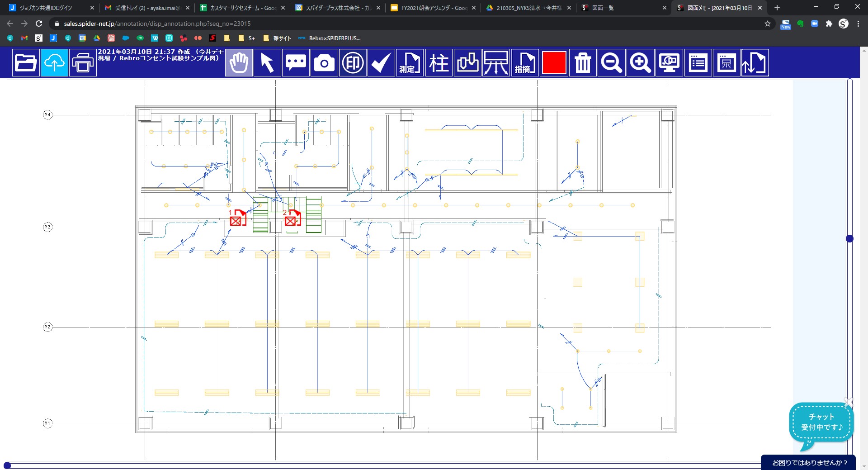Zoom out with the minus magnifier
Image resolution: width=868 pixels, height=470 pixels.
(611, 62)
